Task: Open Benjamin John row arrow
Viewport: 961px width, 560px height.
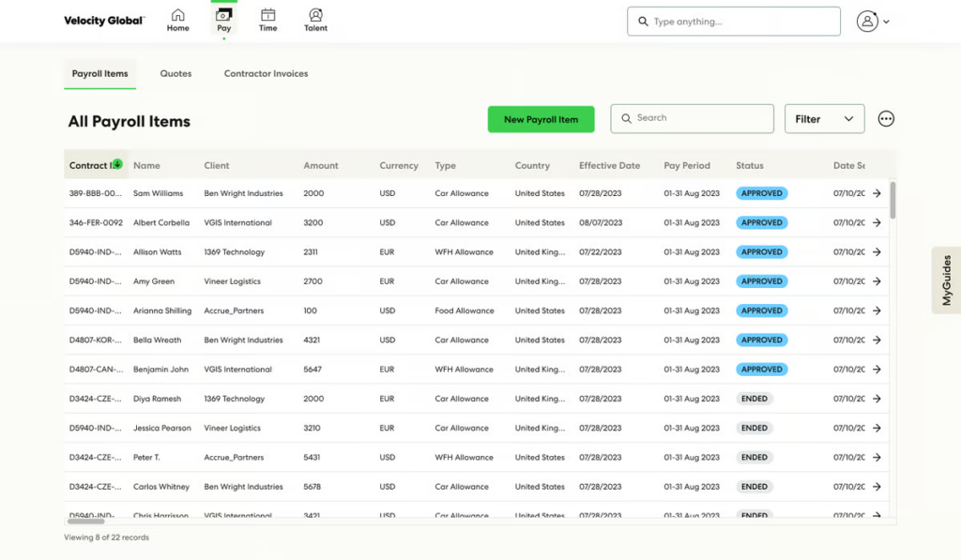Action: click(877, 370)
